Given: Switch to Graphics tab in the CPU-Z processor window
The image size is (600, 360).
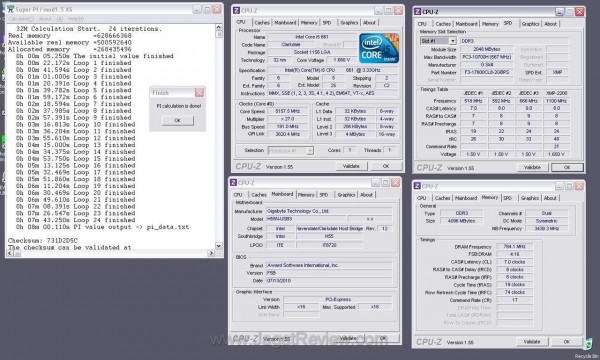Looking at the screenshot, I should [349, 23].
